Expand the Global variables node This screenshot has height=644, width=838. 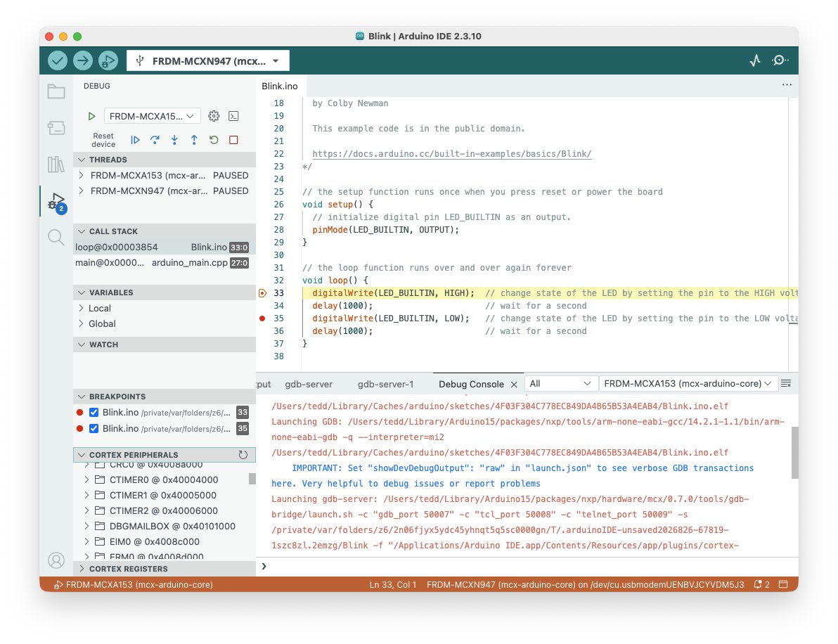[82, 324]
